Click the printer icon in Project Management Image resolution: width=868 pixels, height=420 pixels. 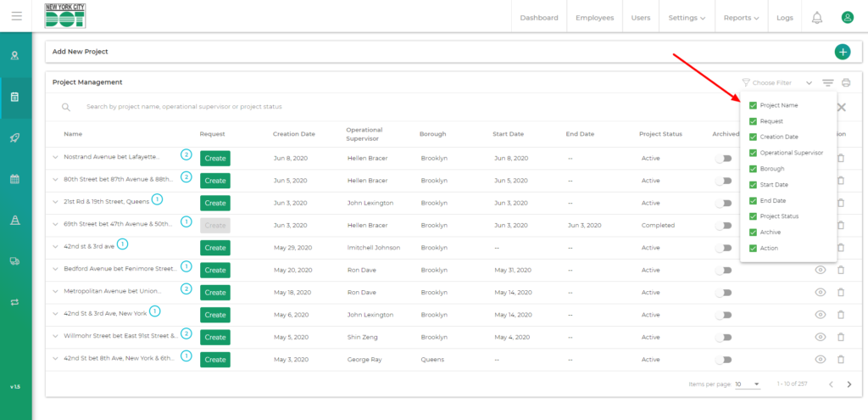pyautogui.click(x=845, y=82)
